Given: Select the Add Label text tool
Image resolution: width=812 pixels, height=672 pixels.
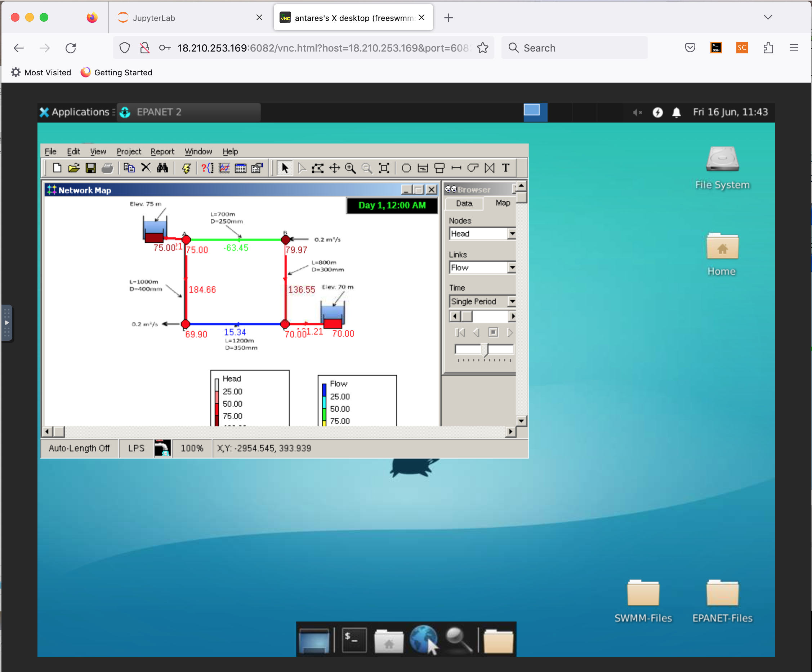Looking at the screenshot, I should click(x=506, y=168).
